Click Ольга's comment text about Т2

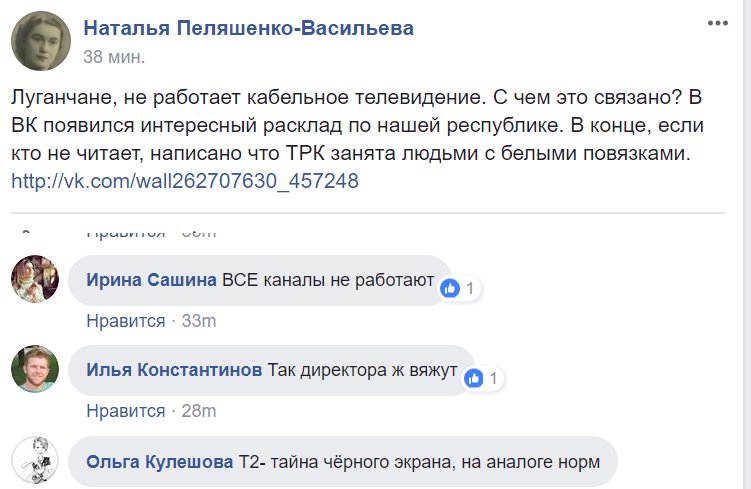[x=418, y=462]
